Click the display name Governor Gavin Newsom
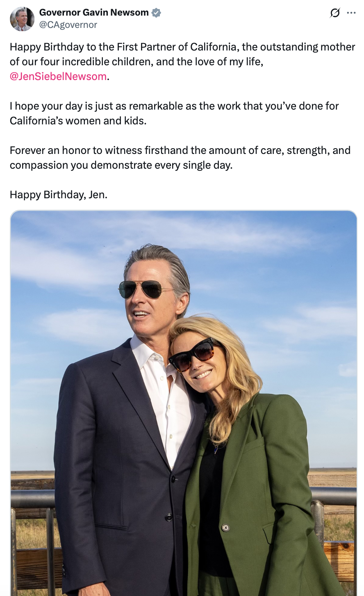This screenshot has height=596, width=364. click(x=94, y=13)
